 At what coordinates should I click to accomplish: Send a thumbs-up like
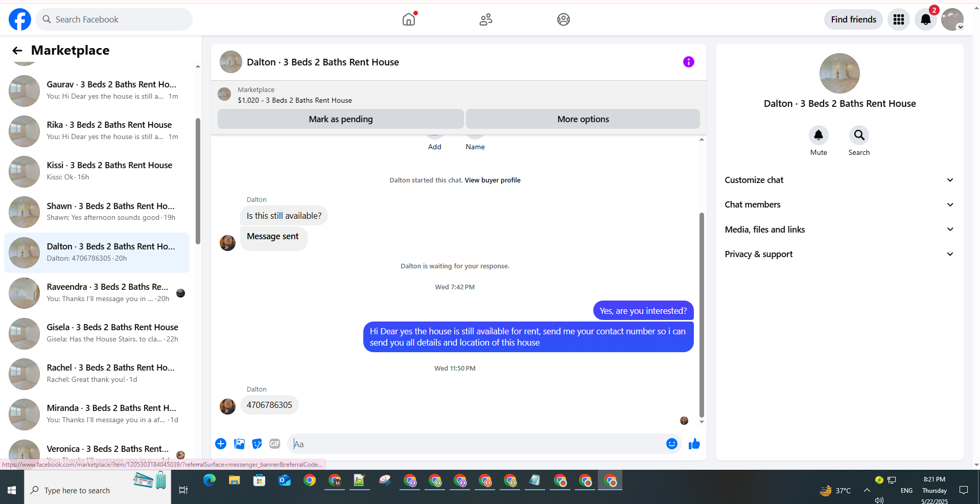click(694, 444)
